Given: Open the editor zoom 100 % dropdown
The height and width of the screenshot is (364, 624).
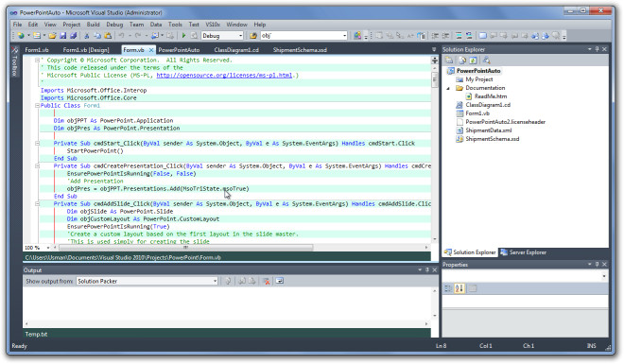Looking at the screenshot, I should click(48, 248).
